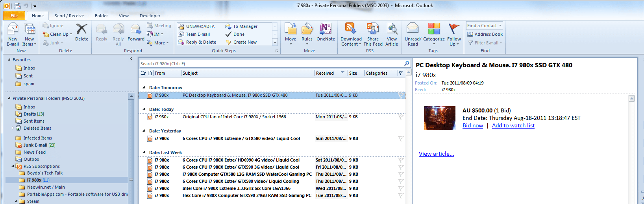This screenshot has height=204, width=644.
Task: Open the Move dropdown button
Action: [291, 35]
